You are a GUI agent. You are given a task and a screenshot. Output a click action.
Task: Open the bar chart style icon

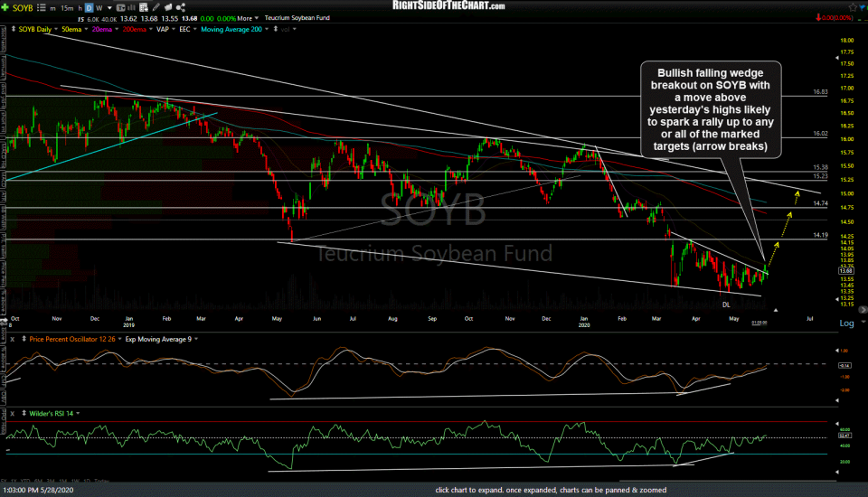(132, 8)
